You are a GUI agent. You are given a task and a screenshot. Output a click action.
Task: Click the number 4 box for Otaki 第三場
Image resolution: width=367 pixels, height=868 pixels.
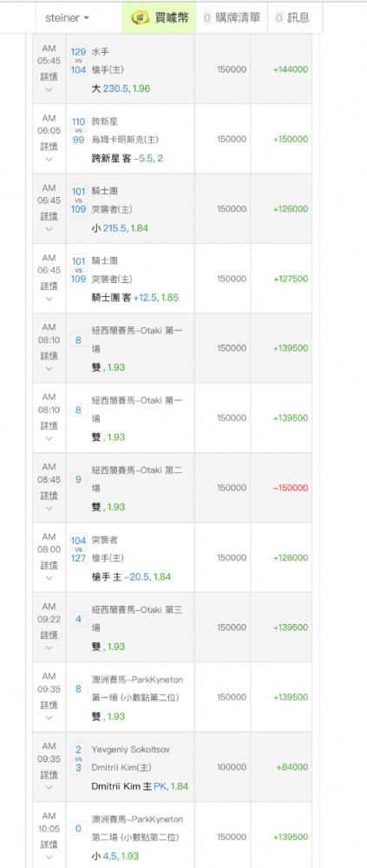[x=79, y=619]
